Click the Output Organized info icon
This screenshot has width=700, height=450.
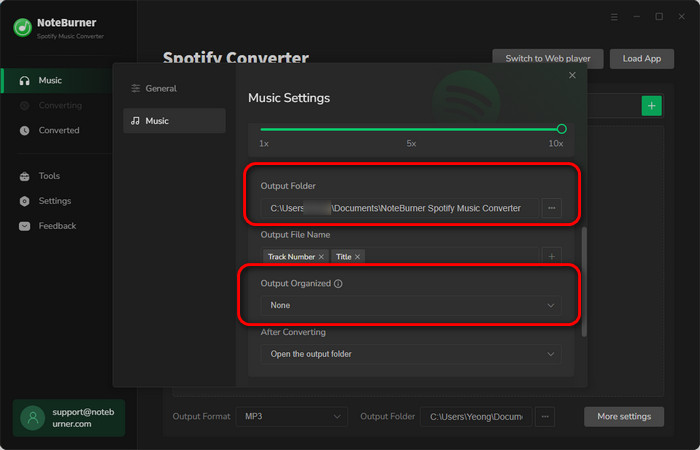pyautogui.click(x=338, y=283)
